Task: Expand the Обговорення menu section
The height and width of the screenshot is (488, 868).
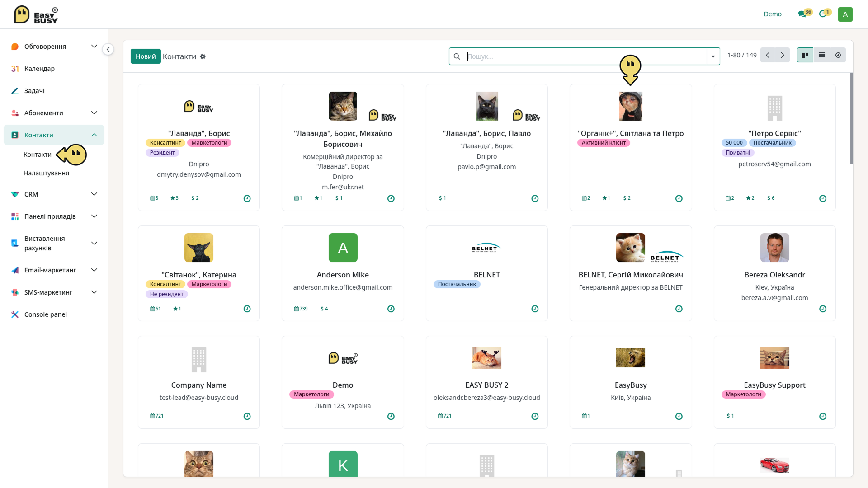Action: [94, 47]
